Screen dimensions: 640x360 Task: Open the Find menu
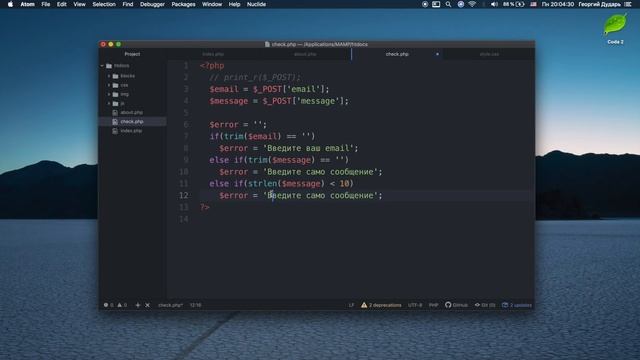click(x=128, y=4)
